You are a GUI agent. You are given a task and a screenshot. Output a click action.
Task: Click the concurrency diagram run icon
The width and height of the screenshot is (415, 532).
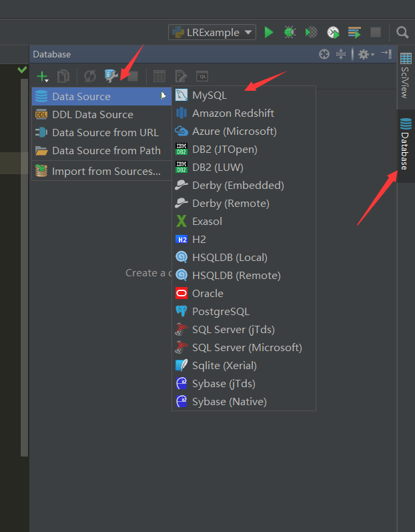tap(354, 32)
